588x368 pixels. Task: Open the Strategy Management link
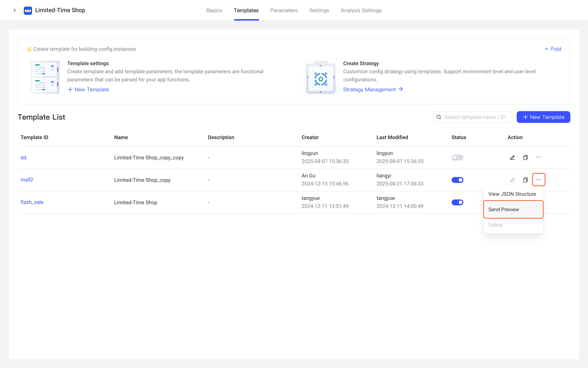pyautogui.click(x=373, y=90)
